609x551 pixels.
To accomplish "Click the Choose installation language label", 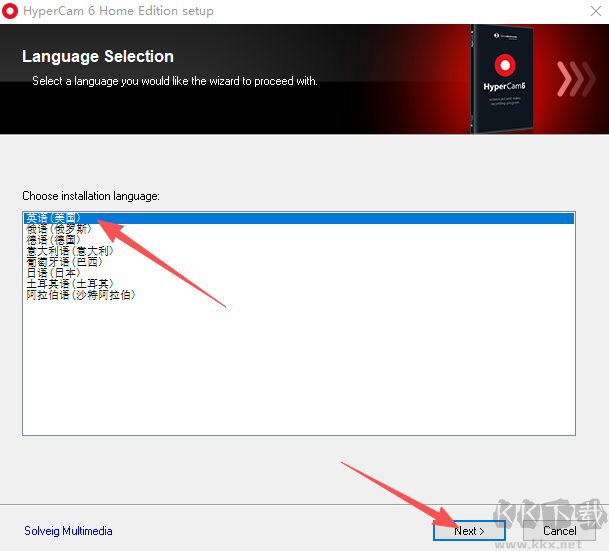I will pos(91,196).
